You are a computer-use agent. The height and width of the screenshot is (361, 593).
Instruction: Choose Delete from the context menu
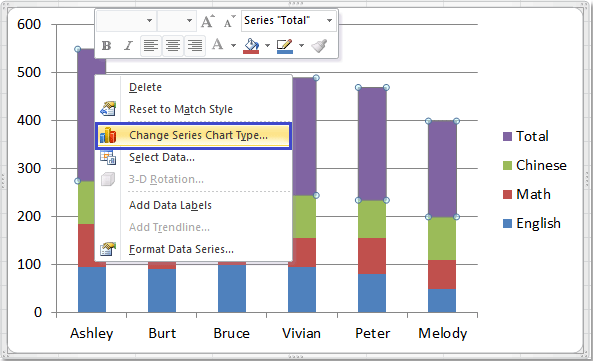(194, 87)
